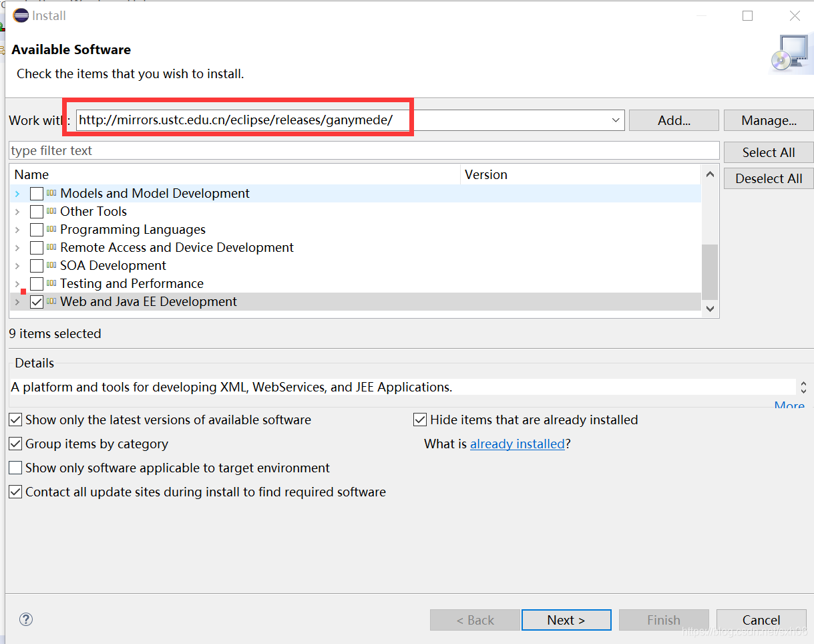The height and width of the screenshot is (644, 814).
Task: Check the SOA Development checkbox
Action: [x=37, y=266]
